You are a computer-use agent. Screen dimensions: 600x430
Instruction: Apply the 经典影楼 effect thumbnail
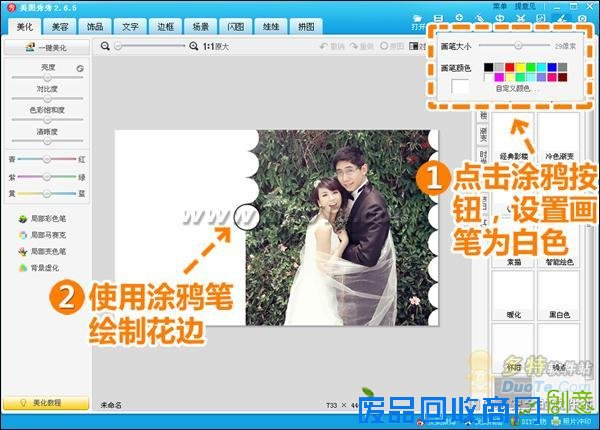[511, 138]
